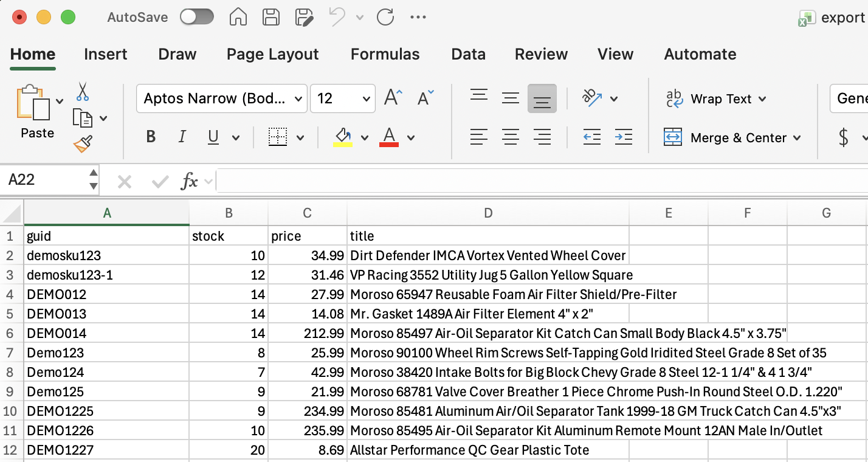868x462 pixels.
Task: Toggle Bold formatting
Action: pos(151,137)
